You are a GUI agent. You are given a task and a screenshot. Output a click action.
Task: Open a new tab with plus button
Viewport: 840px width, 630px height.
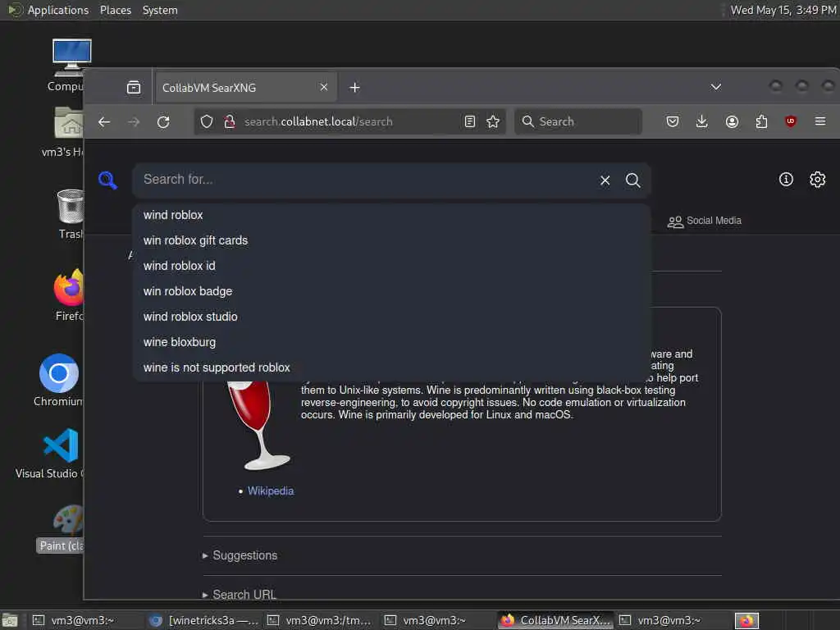354,87
